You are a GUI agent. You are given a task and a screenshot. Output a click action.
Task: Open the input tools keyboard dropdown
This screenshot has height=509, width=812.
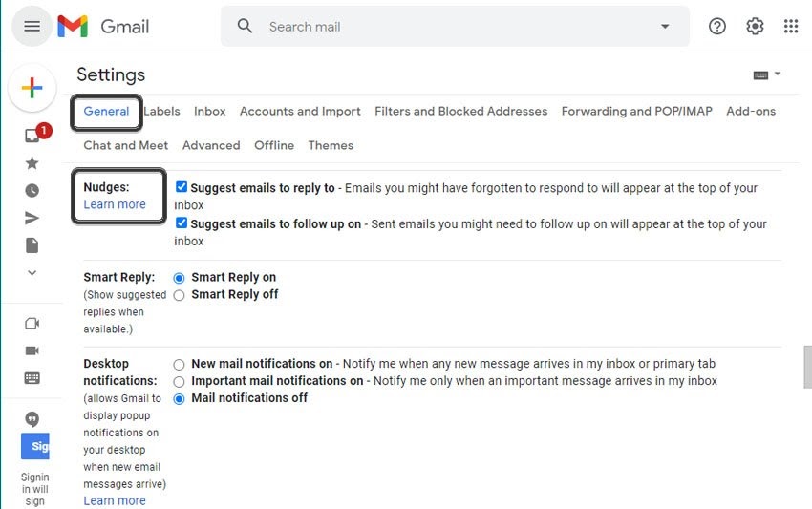766,75
